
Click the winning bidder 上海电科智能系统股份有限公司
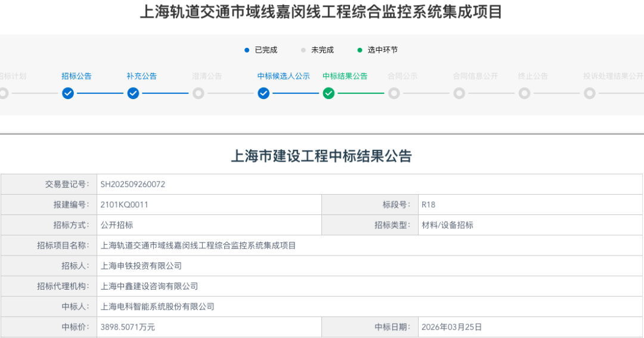tap(157, 306)
